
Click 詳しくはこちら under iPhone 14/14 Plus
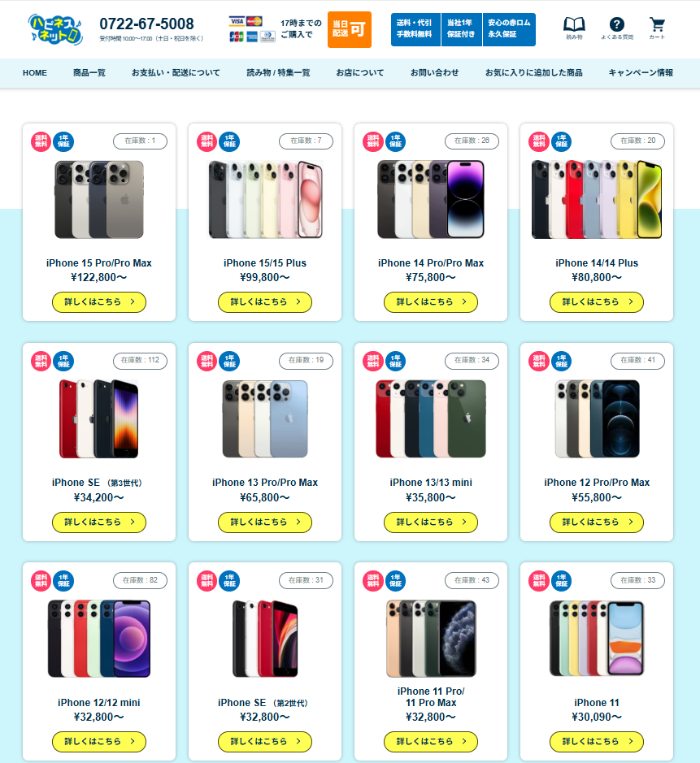[596, 302]
